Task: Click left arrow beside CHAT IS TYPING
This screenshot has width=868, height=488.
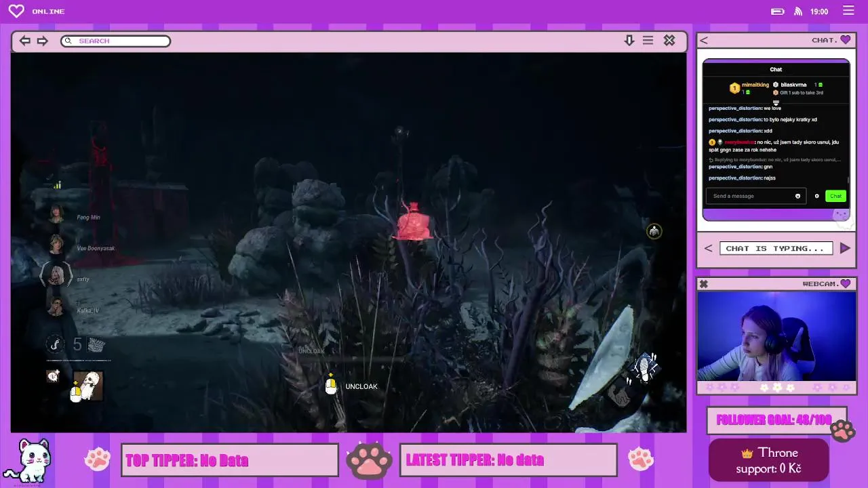Action: [708, 248]
